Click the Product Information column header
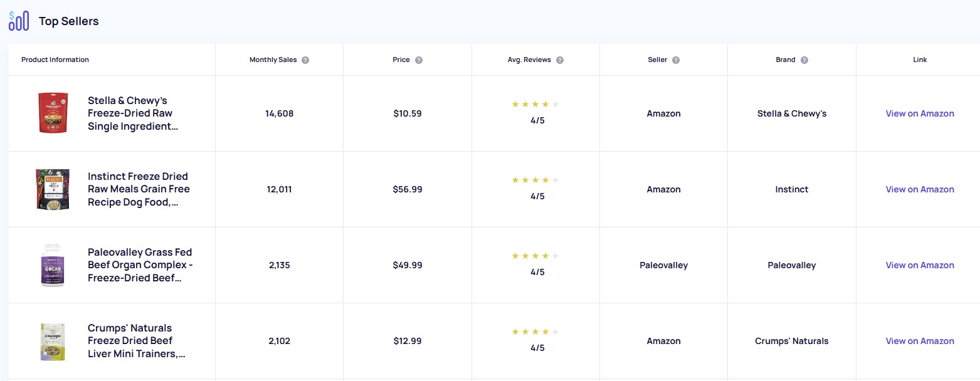 tap(55, 60)
